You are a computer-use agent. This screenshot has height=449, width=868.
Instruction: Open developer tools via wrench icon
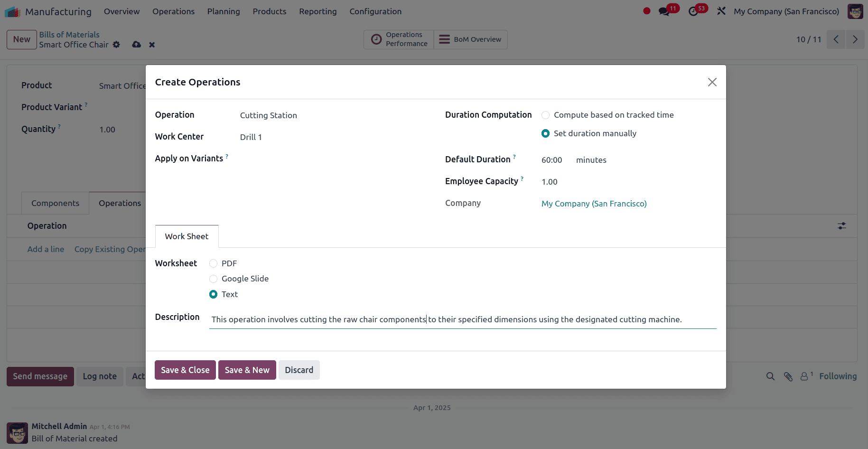(721, 11)
